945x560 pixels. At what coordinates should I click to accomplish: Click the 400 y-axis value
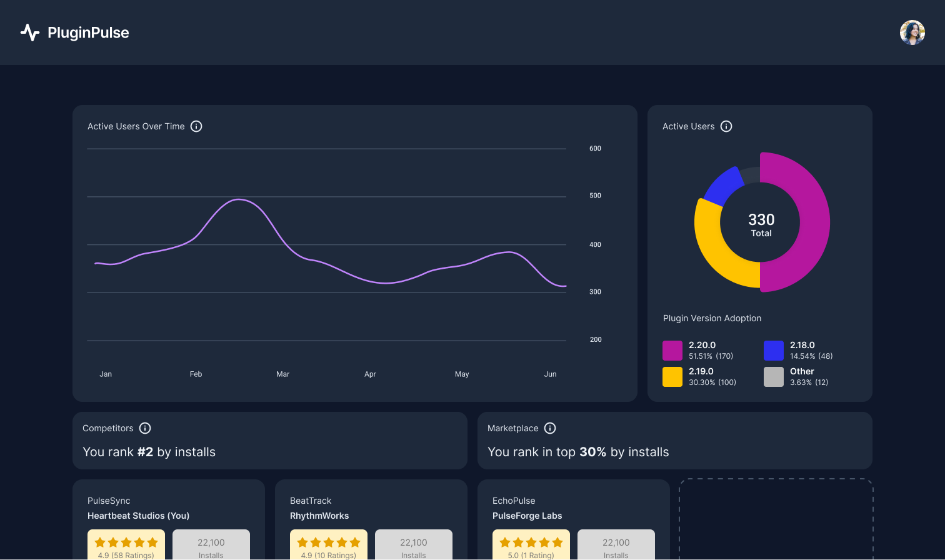[595, 244]
